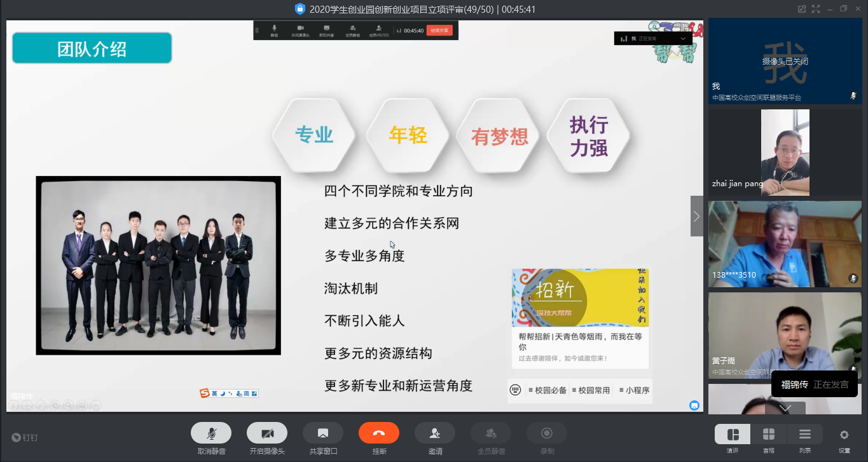This screenshot has width=868, height=462.
Task: Click the 钉钉 logo in the corner
Action: tap(25, 437)
